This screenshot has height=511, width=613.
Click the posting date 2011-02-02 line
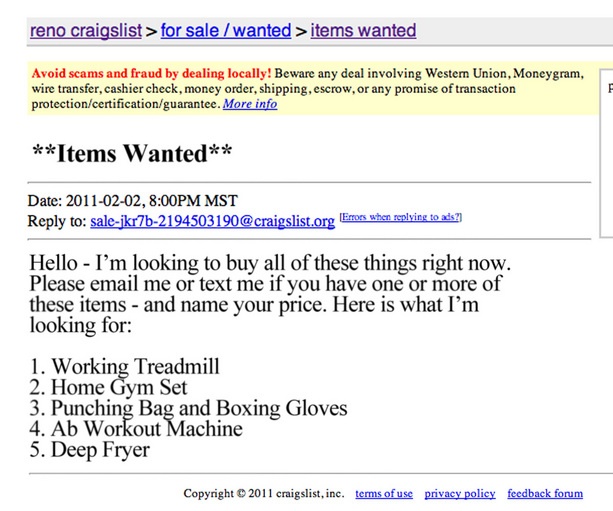(132, 200)
